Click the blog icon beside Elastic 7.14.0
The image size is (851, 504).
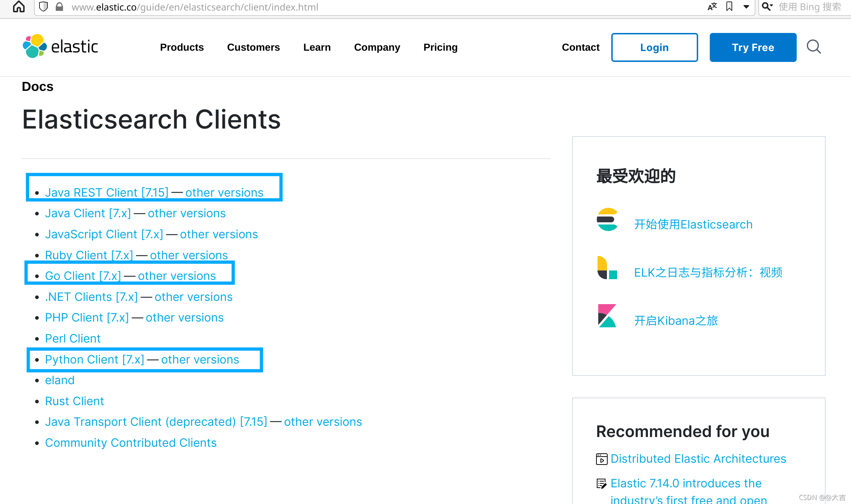point(601,483)
